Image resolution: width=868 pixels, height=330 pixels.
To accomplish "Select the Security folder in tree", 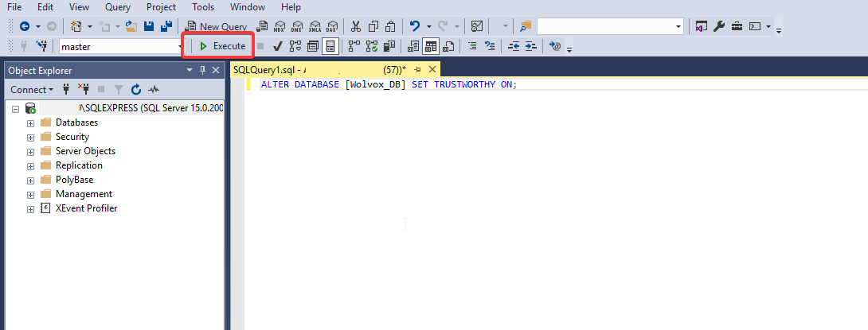I will (x=72, y=137).
